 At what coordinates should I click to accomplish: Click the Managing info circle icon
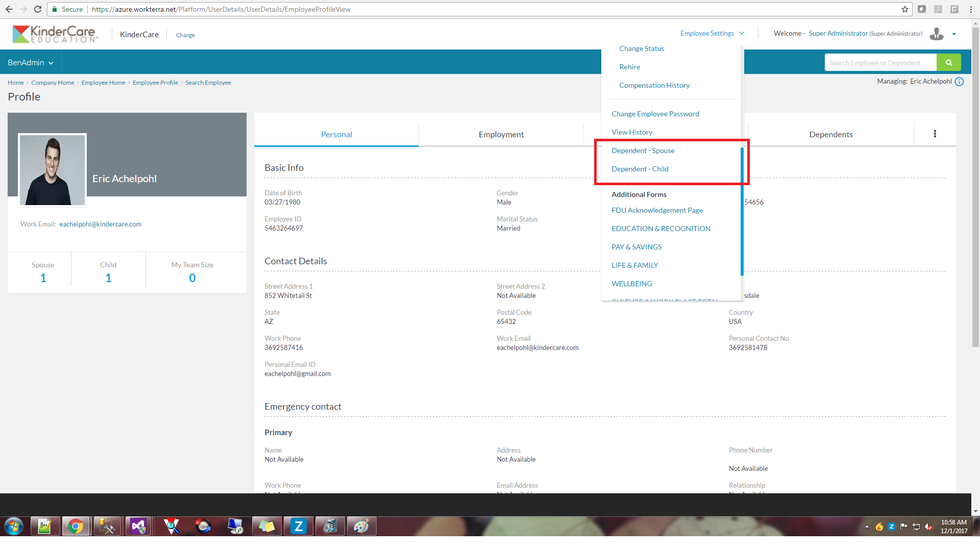959,82
